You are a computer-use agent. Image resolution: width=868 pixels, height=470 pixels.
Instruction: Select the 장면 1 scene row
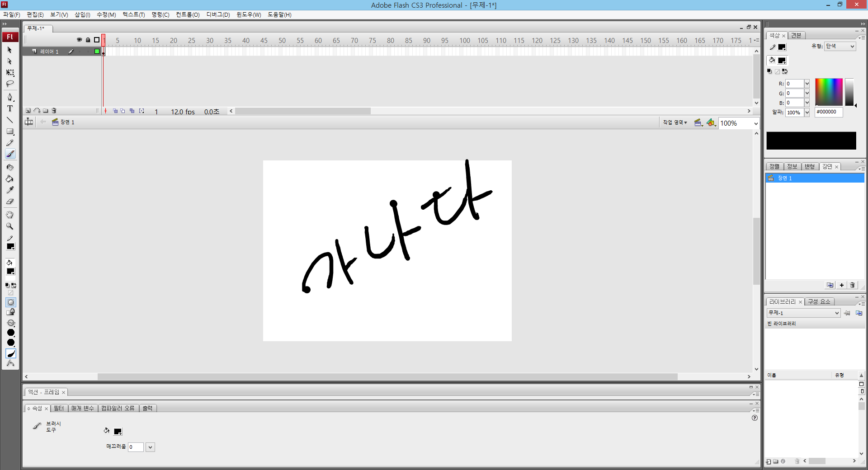pos(815,178)
